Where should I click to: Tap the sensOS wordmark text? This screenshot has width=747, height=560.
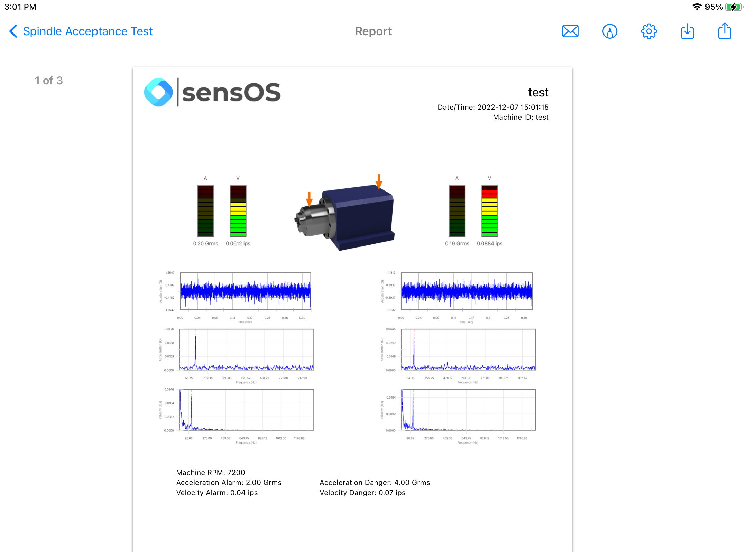tap(231, 93)
